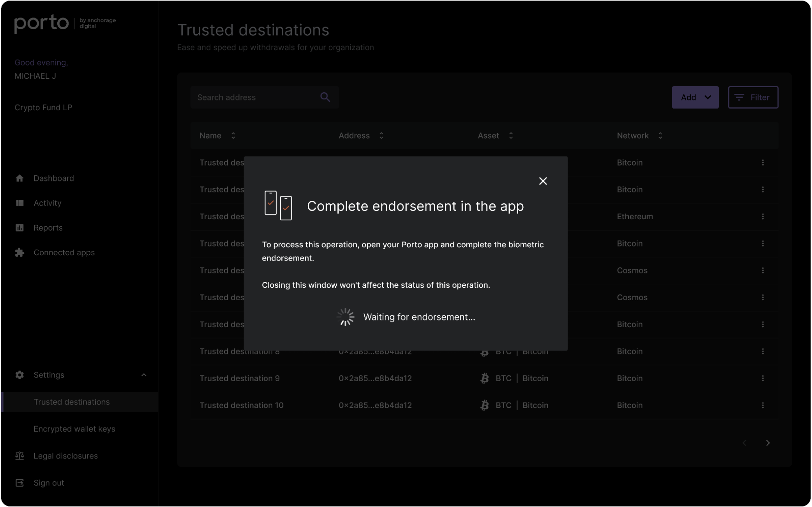Screen dimensions: 812x507
Task: Focus the Search address field
Action: click(x=265, y=97)
